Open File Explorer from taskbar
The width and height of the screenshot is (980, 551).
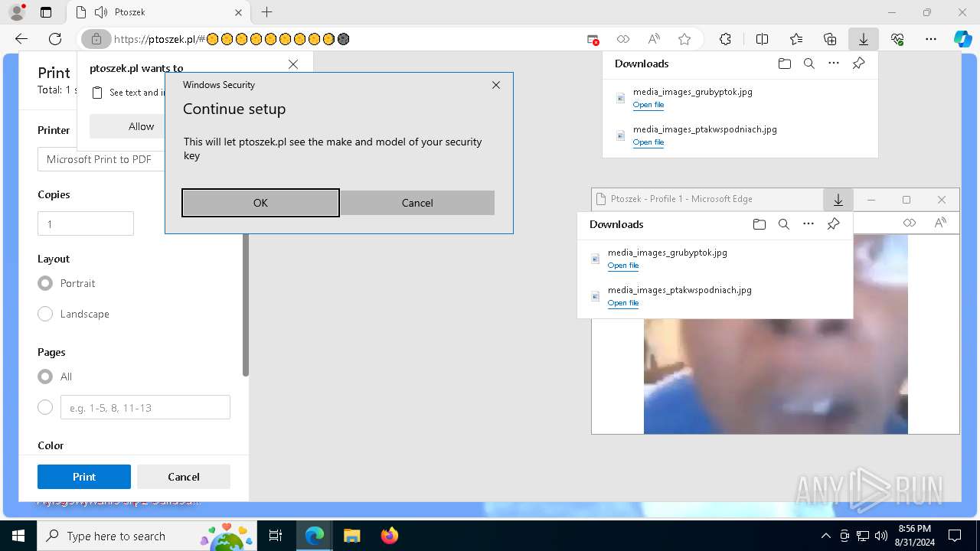[x=351, y=536]
